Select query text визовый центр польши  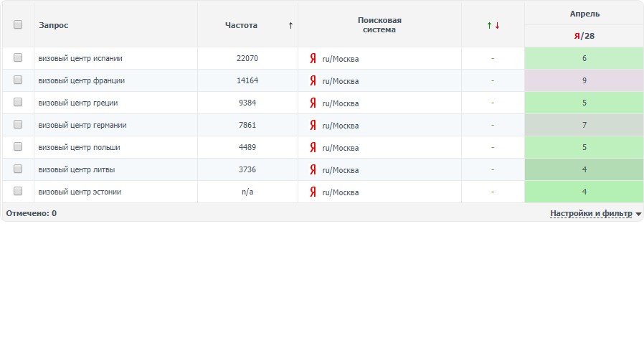(80, 147)
